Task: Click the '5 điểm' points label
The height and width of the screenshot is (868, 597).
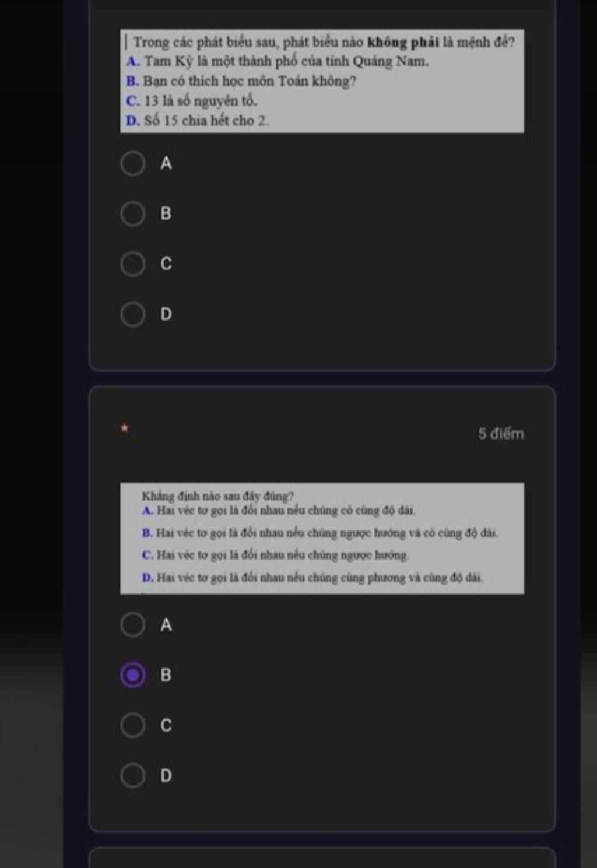Action: 501,434
